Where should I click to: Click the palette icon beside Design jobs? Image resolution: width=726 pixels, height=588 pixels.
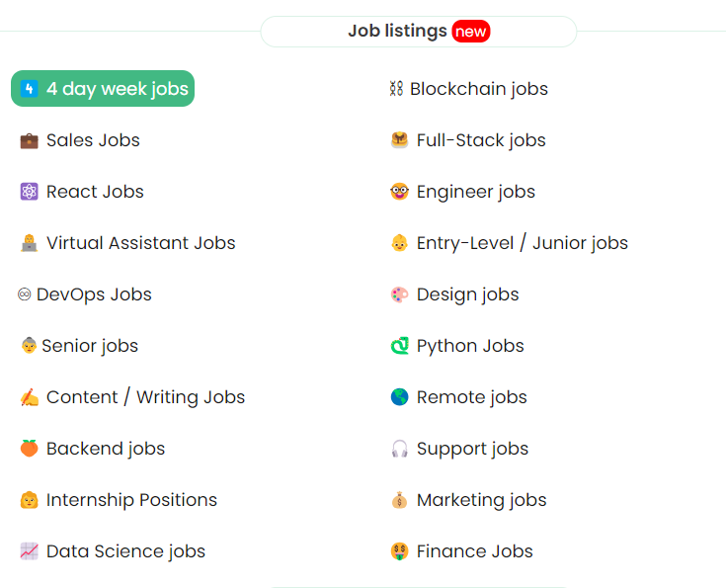[x=399, y=294]
